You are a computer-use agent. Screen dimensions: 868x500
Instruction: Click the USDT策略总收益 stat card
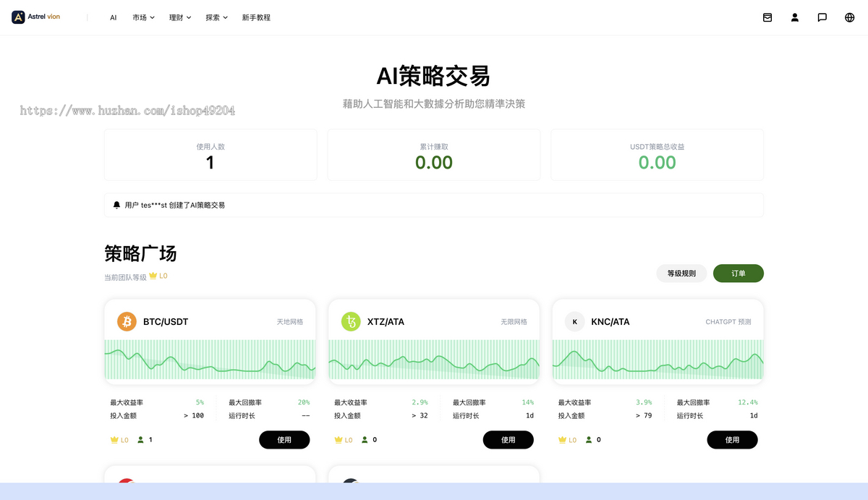point(658,155)
